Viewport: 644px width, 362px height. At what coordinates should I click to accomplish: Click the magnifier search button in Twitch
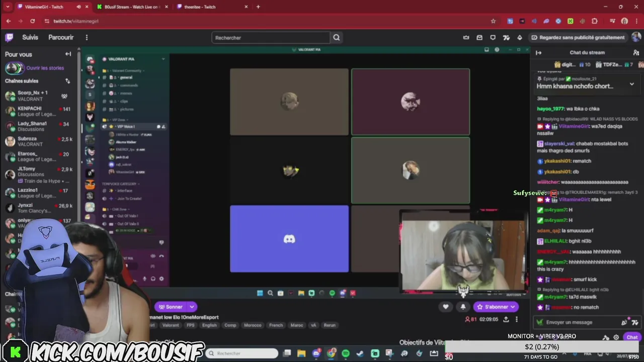[x=336, y=37]
